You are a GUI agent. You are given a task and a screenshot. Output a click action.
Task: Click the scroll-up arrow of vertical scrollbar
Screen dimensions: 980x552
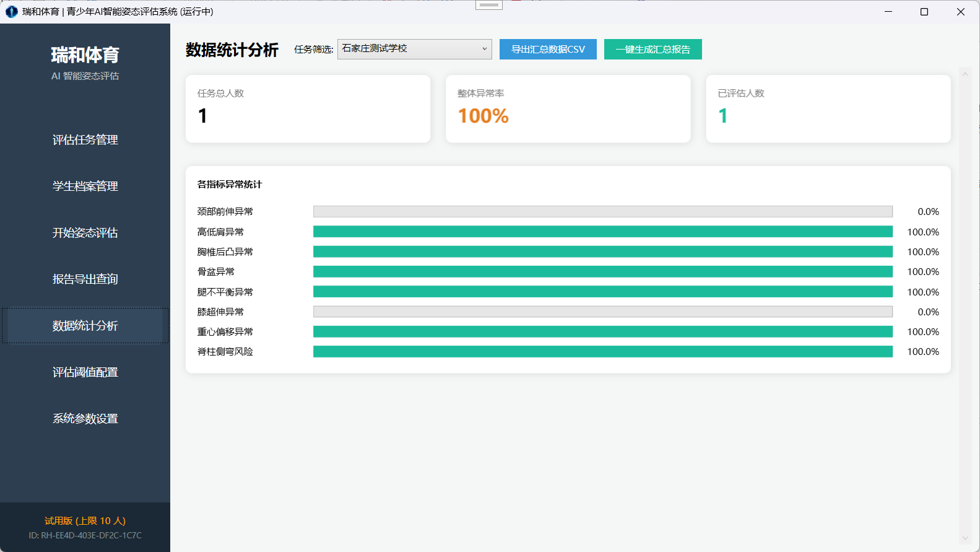(965, 74)
